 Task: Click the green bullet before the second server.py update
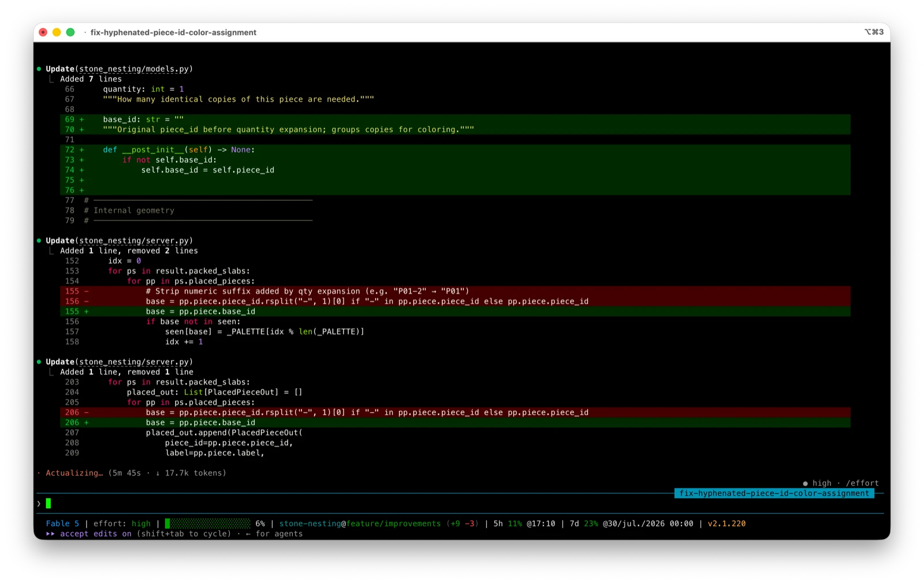tap(39, 362)
